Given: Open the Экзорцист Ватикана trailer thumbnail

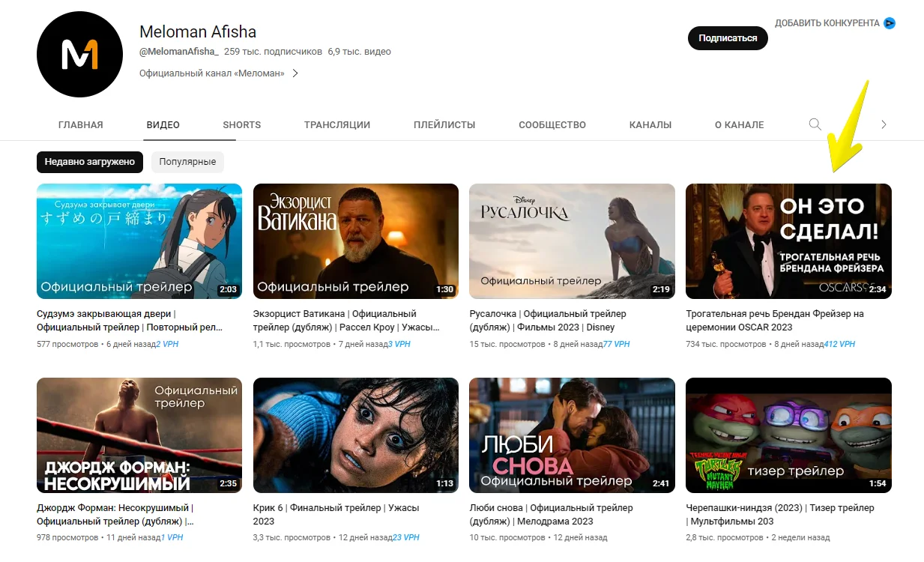Looking at the screenshot, I should 355,241.
